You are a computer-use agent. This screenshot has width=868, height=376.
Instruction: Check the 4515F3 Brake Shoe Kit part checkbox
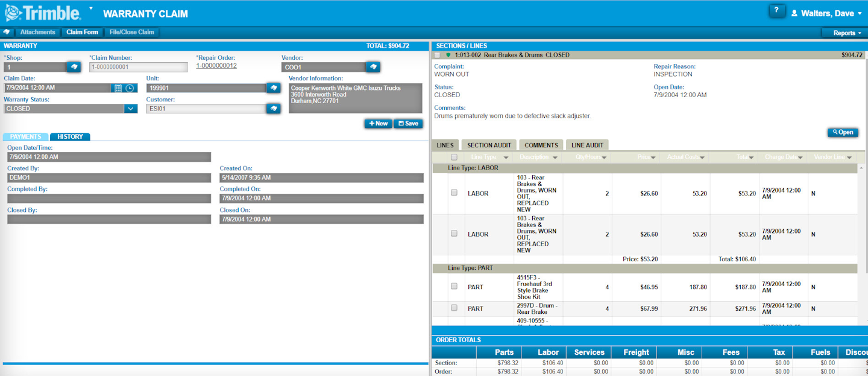[x=454, y=285]
